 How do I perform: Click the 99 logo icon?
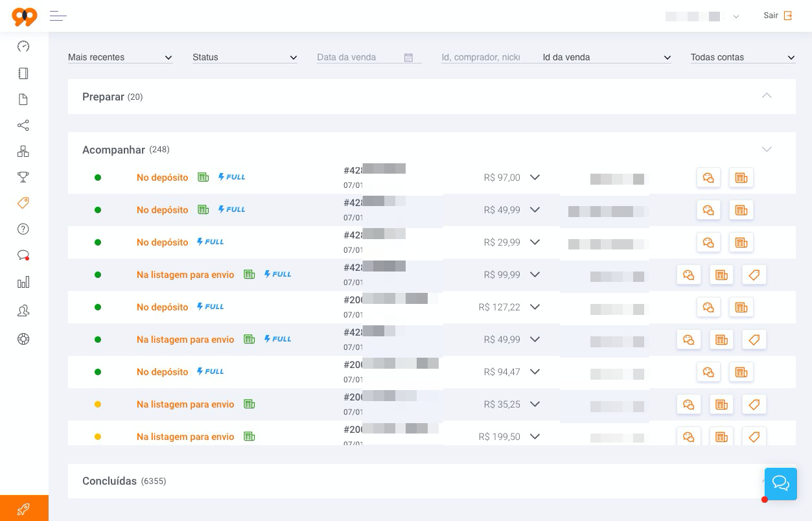[x=25, y=17]
